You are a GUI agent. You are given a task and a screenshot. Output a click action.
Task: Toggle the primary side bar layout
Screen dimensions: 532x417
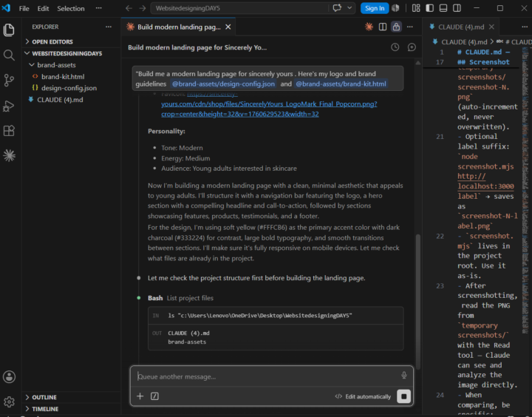pos(429,8)
